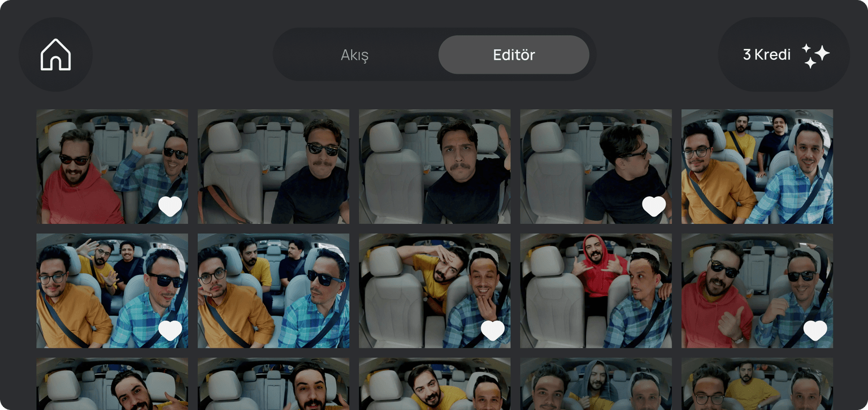Screen dimensions: 868x410
Task: Unfavorite the photo of the man glancing backward
Action: [654, 206]
